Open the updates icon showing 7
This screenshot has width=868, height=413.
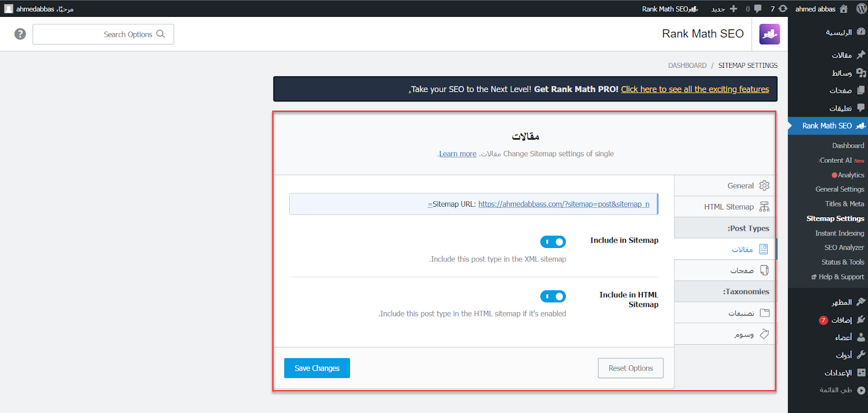779,9
